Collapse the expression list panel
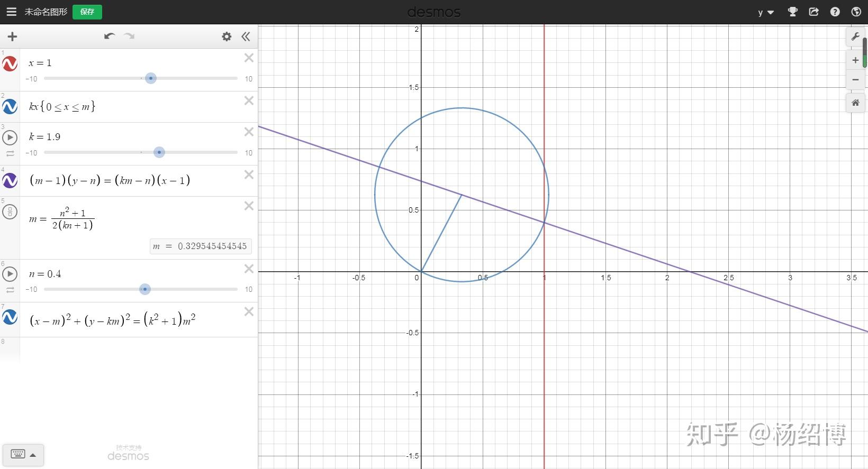Image resolution: width=868 pixels, height=469 pixels. point(246,36)
